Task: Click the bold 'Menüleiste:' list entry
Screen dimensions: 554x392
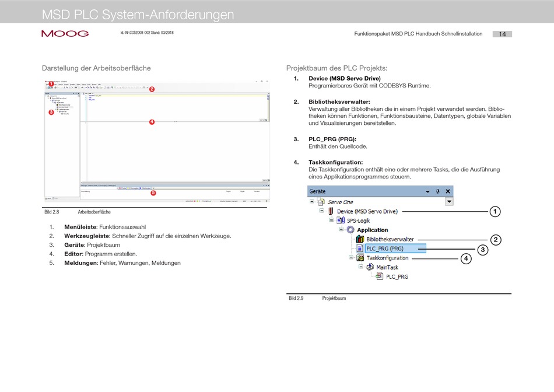Action: (x=81, y=227)
